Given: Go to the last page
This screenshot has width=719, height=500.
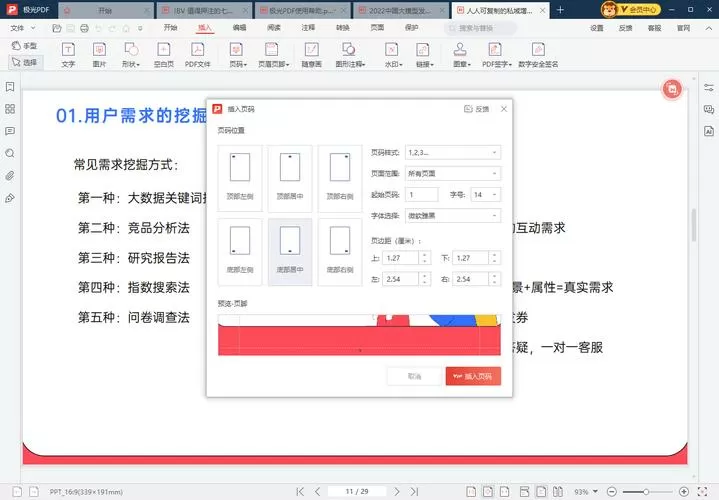Looking at the screenshot, I should (x=414, y=491).
